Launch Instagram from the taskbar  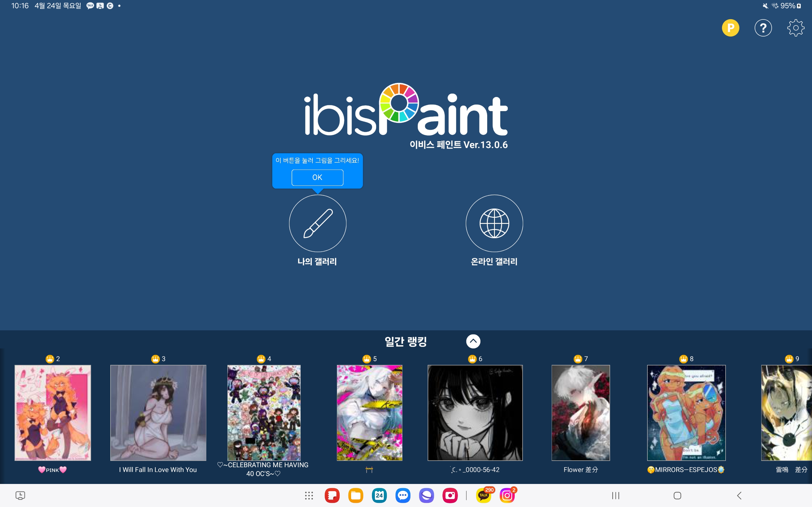[507, 495]
